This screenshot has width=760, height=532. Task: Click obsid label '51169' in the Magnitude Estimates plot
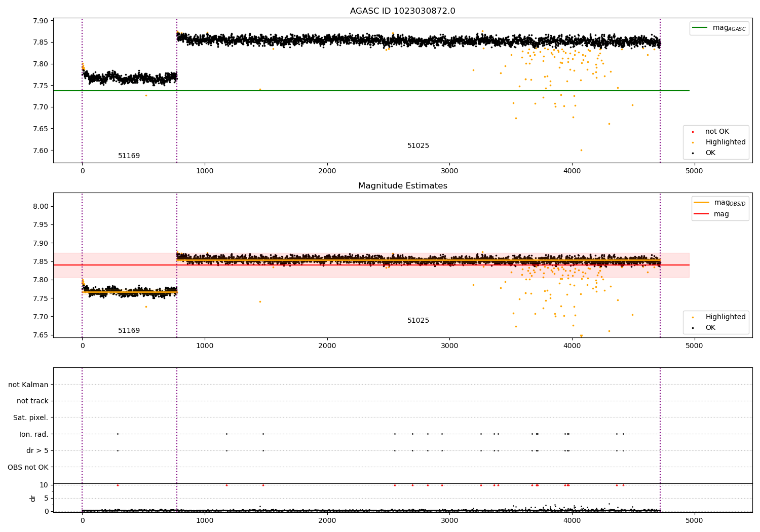[x=129, y=331]
